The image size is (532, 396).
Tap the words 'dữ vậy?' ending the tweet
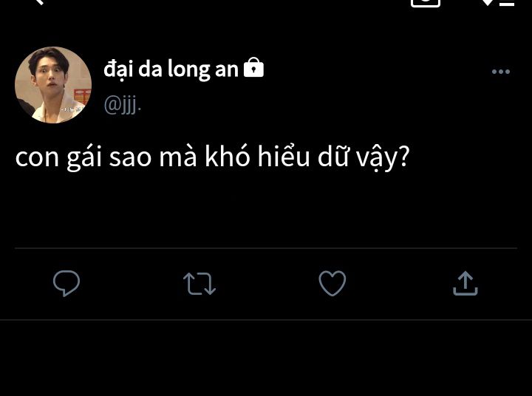click(x=364, y=158)
